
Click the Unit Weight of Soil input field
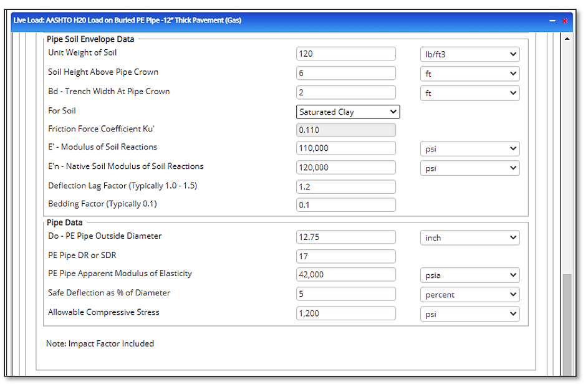click(x=345, y=54)
